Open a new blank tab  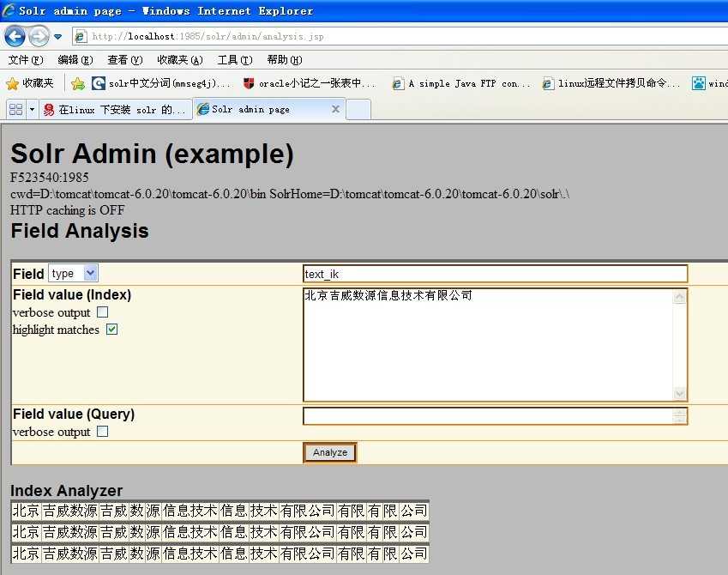point(358,110)
